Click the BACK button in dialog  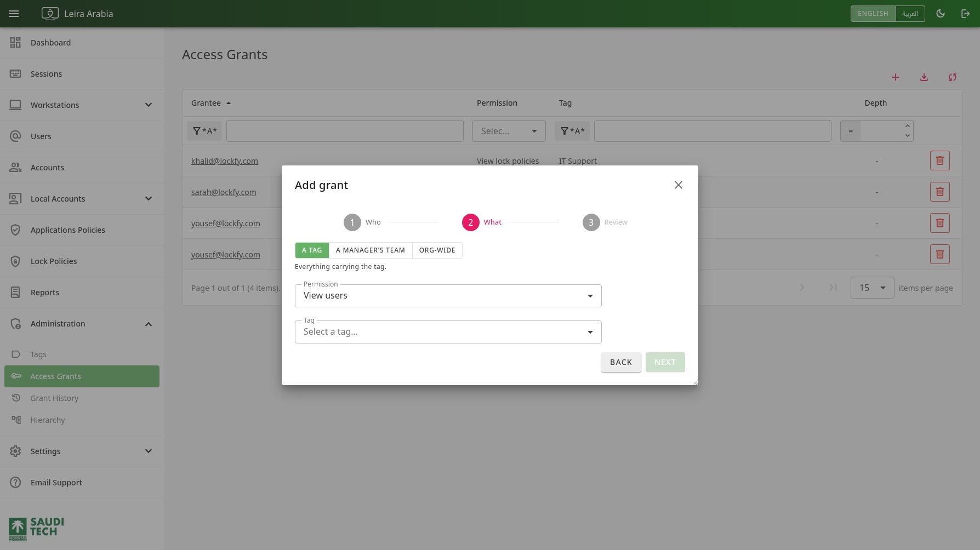click(621, 362)
